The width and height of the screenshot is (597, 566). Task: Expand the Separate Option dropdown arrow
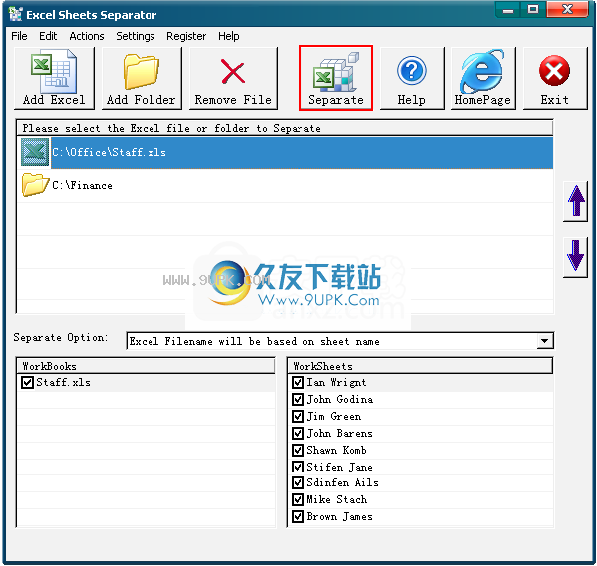pos(545,341)
